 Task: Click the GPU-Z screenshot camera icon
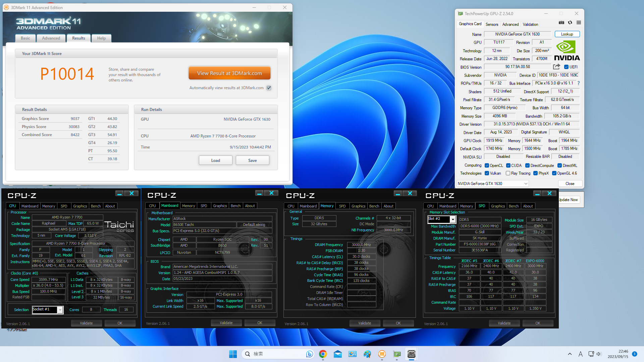coord(561,23)
